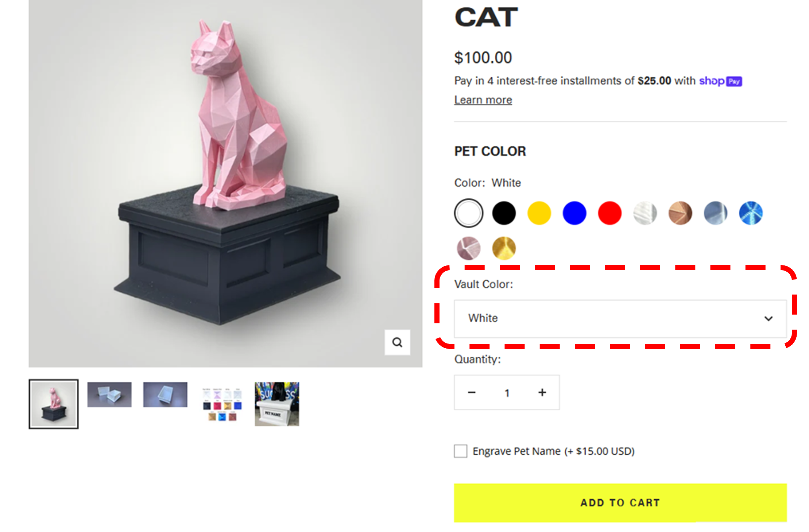Pick the yellow pet color swatch
This screenshot has height=532, width=809.
[539, 213]
